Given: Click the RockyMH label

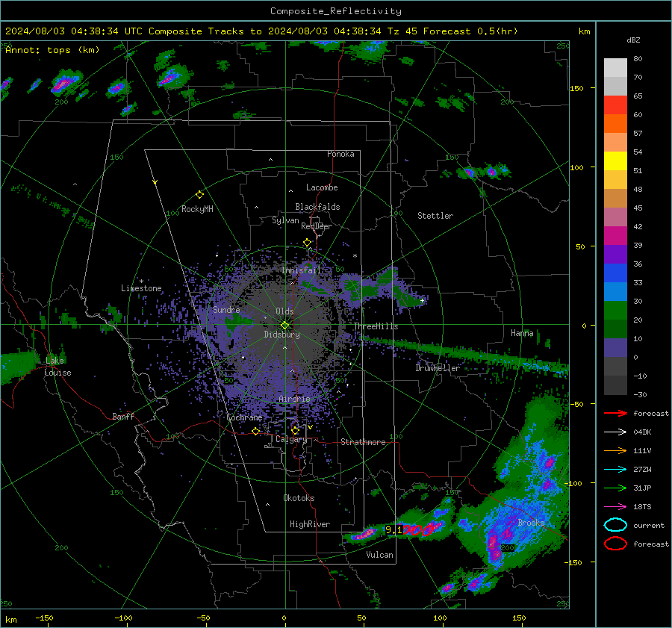Looking at the screenshot, I should pos(197,209).
